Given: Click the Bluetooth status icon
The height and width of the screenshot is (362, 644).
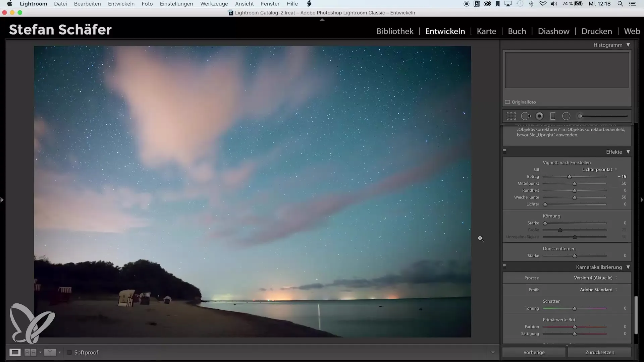Looking at the screenshot, I should tap(531, 4).
